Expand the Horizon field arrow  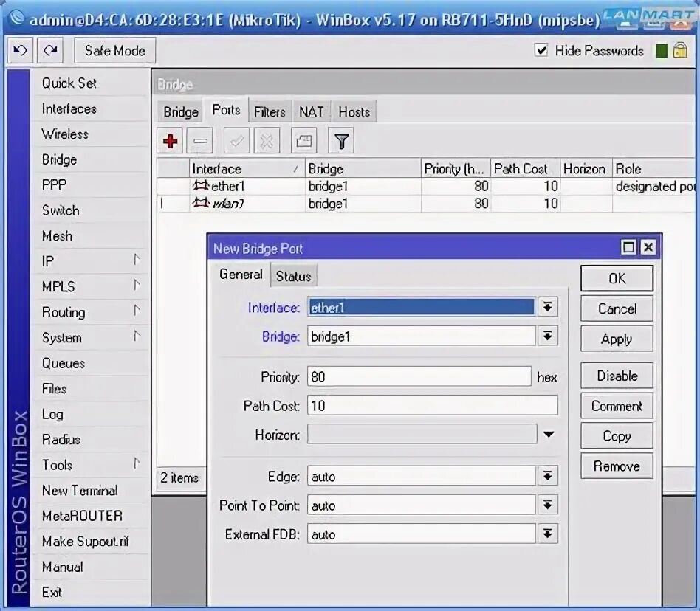pos(549,434)
